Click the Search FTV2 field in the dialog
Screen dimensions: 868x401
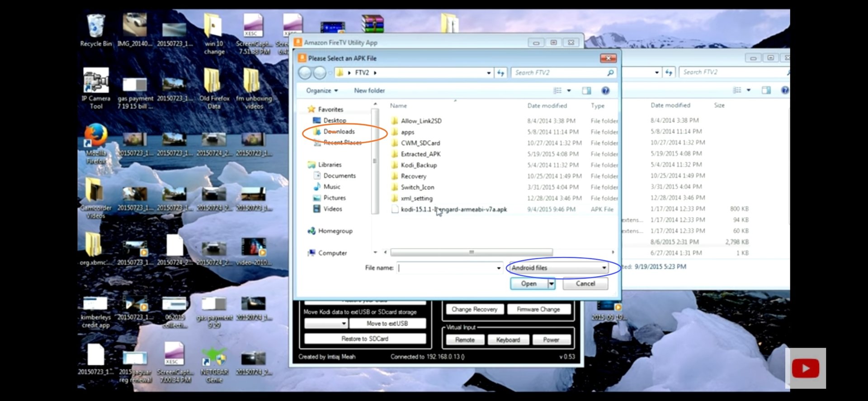pos(558,73)
